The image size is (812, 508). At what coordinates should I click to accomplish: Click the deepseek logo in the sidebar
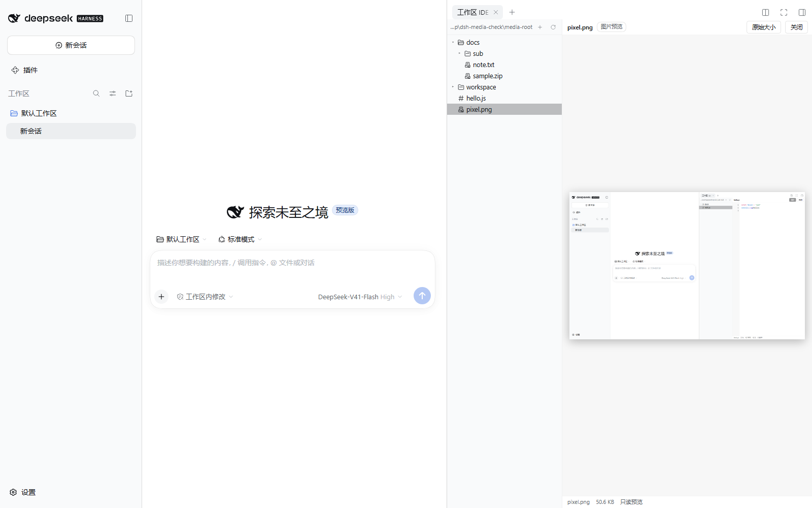56,18
